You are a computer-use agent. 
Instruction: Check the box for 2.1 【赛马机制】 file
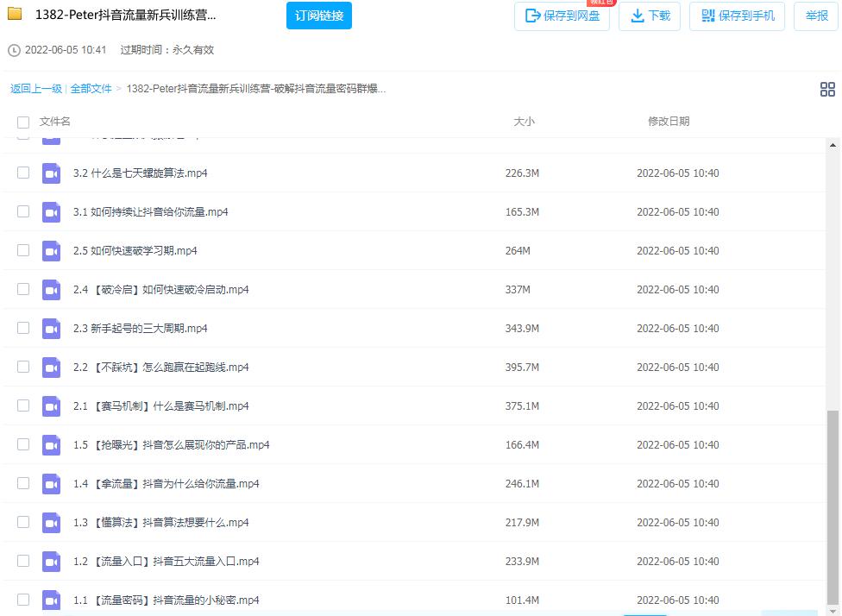pos(23,405)
